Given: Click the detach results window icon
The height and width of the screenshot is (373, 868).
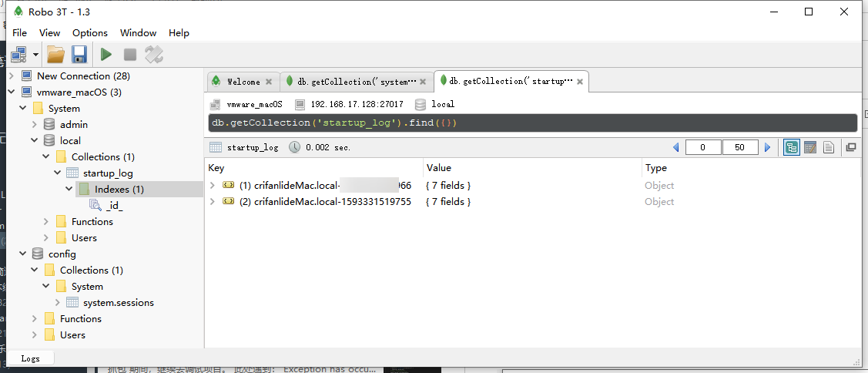Looking at the screenshot, I should pos(851,147).
